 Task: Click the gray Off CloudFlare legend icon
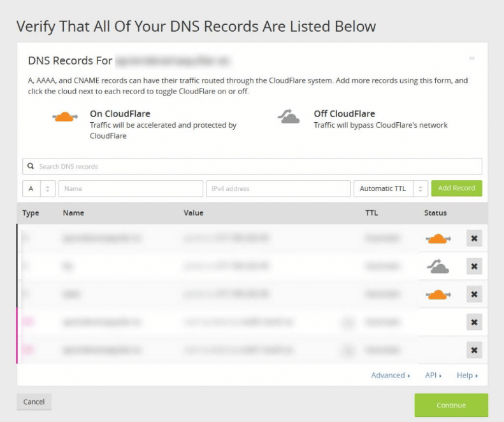tap(289, 116)
